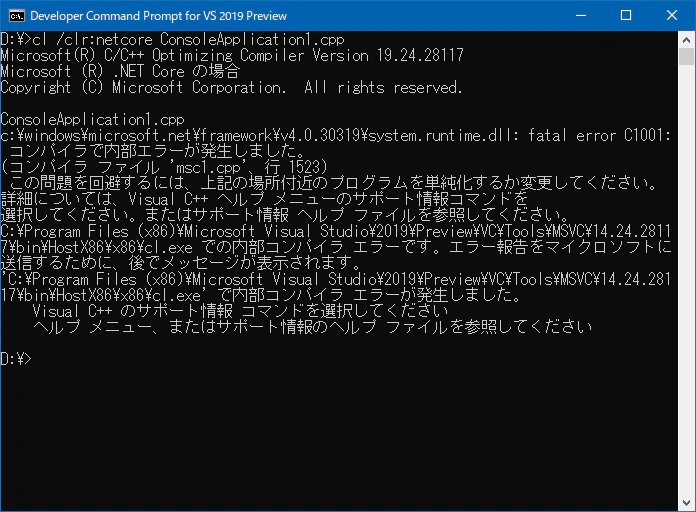The height and width of the screenshot is (512, 696).
Task: Click the line starting 'C:¥Program Files (x86)' without quote
Action: click(x=336, y=231)
